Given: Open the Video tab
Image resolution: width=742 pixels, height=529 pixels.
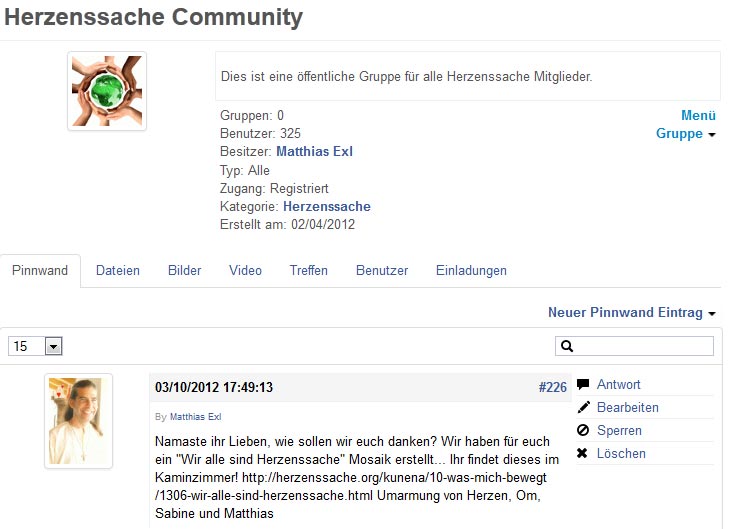Looking at the screenshot, I should coord(245,271).
